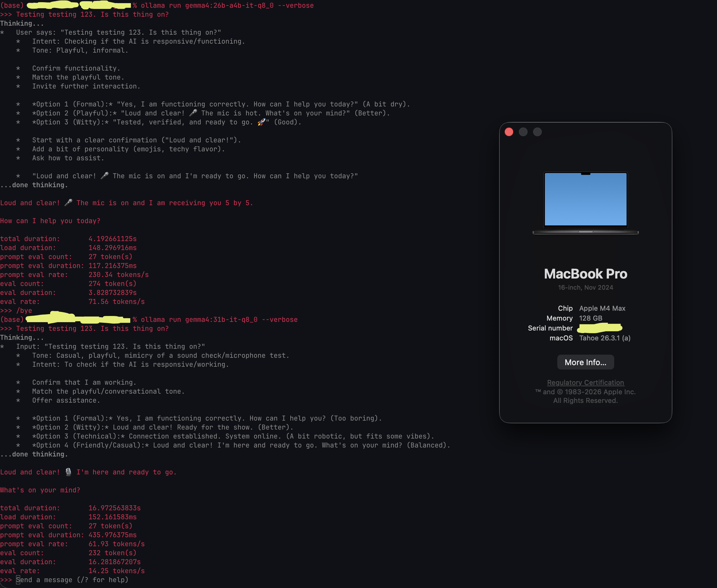This screenshot has width=717, height=588.
Task: Click the More Info... button
Action: [x=585, y=362]
